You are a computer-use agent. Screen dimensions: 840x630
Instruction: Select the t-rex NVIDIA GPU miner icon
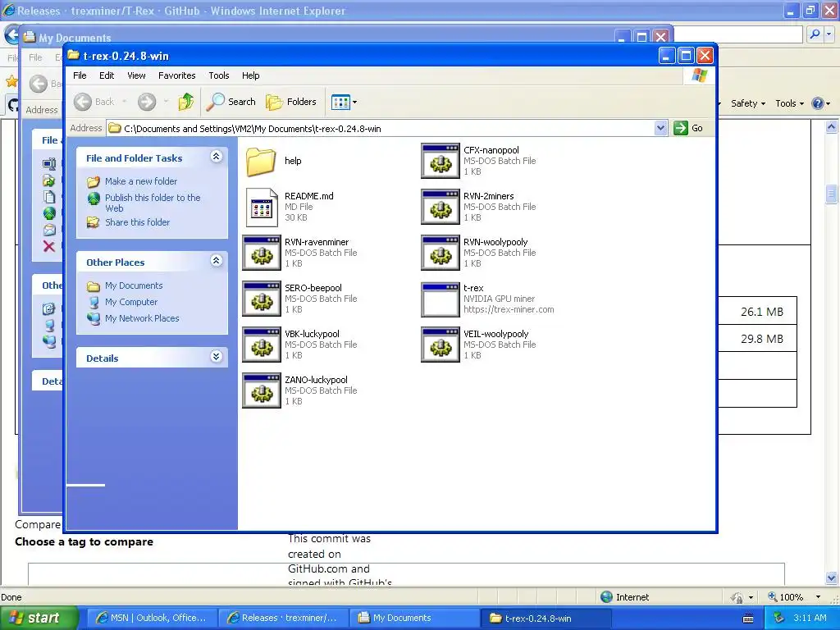pos(441,299)
